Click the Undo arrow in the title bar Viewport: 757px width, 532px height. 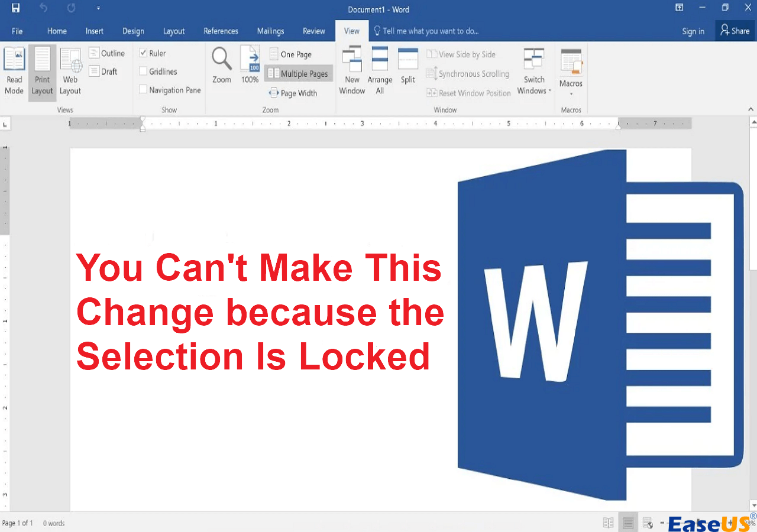tap(44, 8)
